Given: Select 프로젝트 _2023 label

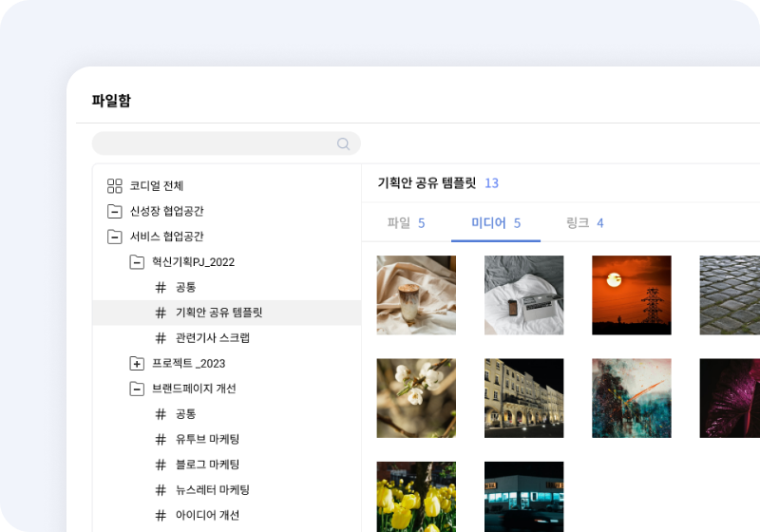Looking at the screenshot, I should (188, 364).
